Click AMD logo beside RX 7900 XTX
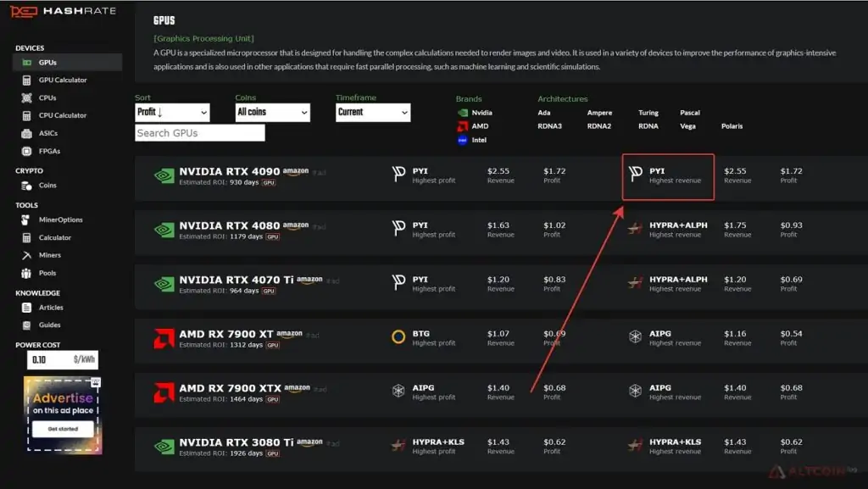This screenshot has height=489, width=868. [x=164, y=392]
